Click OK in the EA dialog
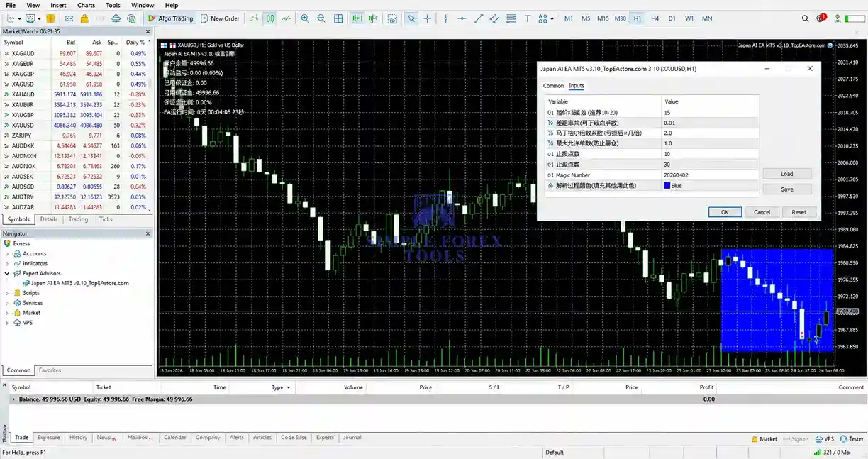This screenshot has height=459, width=868. click(x=725, y=212)
